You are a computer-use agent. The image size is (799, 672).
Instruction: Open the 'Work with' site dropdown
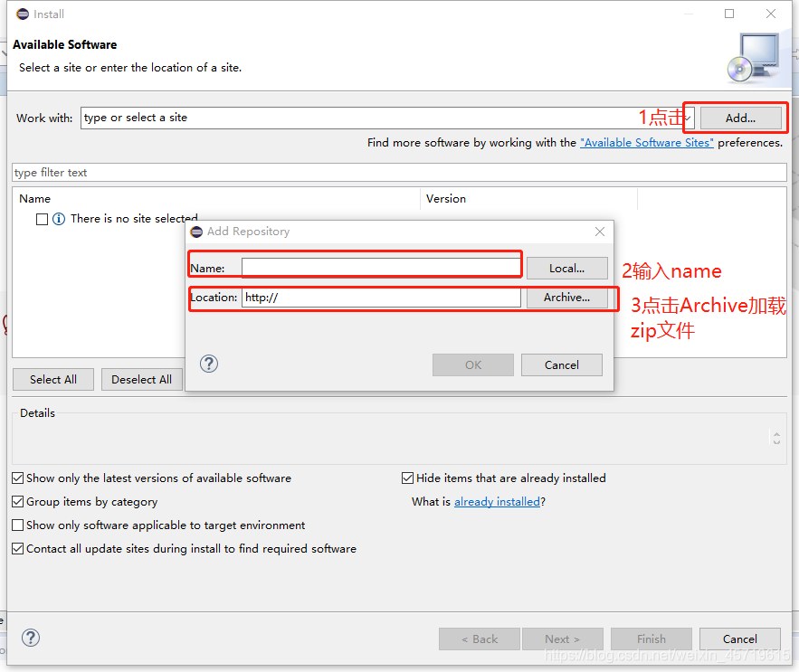pyautogui.click(x=687, y=118)
